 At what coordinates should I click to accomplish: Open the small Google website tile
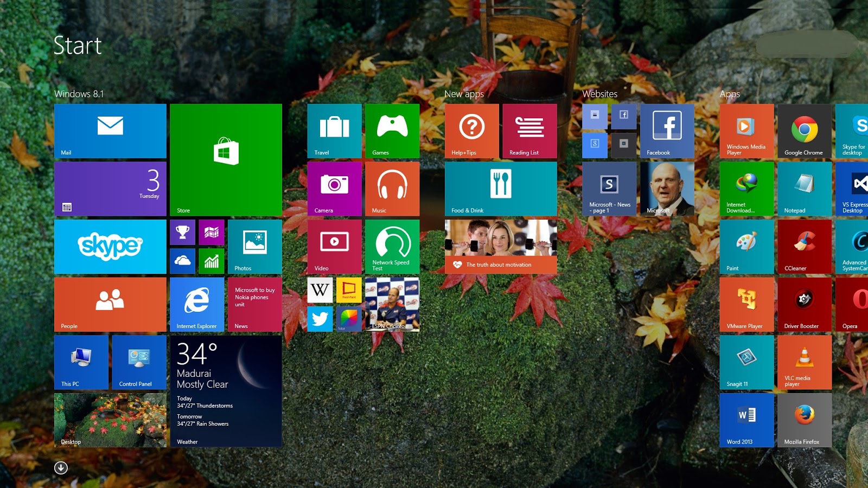tap(595, 145)
